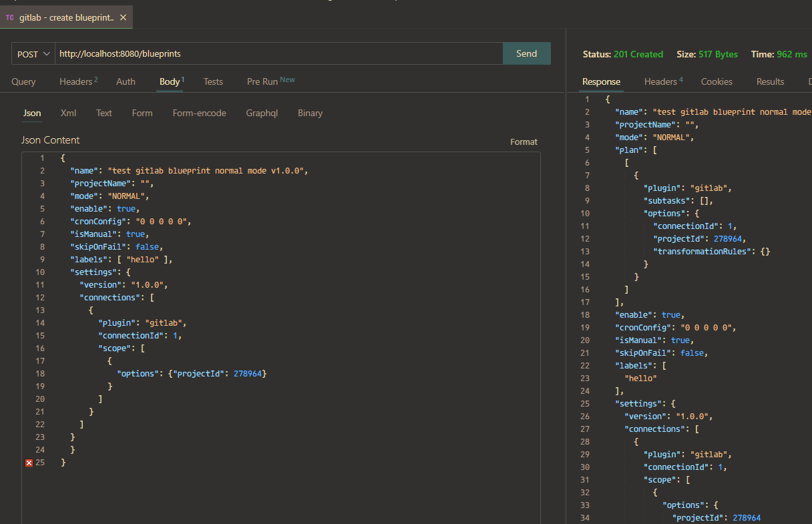812x524 pixels.
Task: Close the gitlab create blueprint tab
Action: [x=123, y=18]
